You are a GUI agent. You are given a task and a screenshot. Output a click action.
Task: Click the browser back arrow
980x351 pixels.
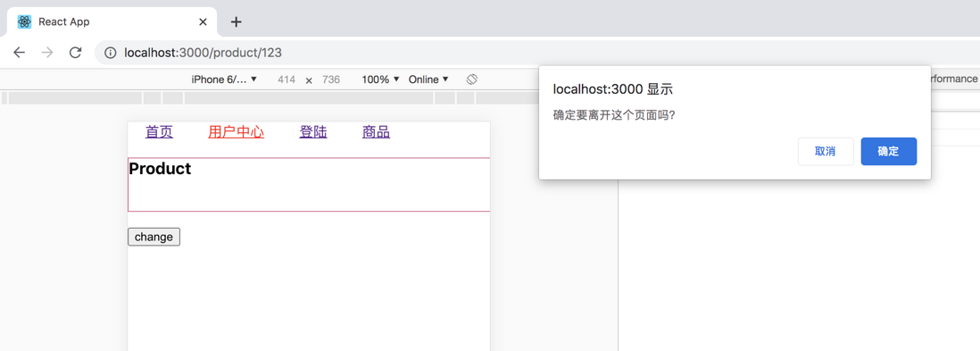[x=20, y=53]
